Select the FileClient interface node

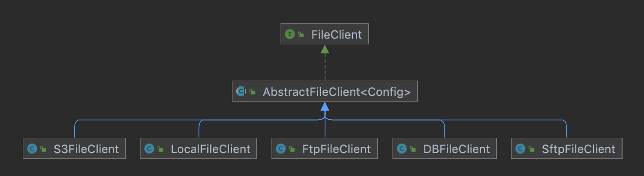325,34
